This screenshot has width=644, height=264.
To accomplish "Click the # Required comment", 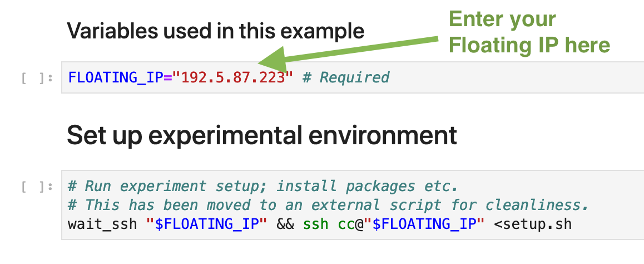I will tap(346, 77).
